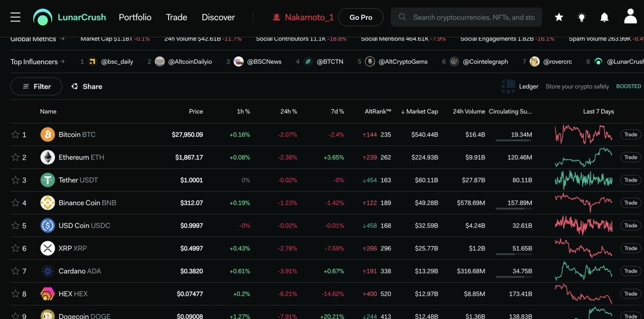644x319 pixels.
Task: Sort by AltRank column
Action: 378,111
